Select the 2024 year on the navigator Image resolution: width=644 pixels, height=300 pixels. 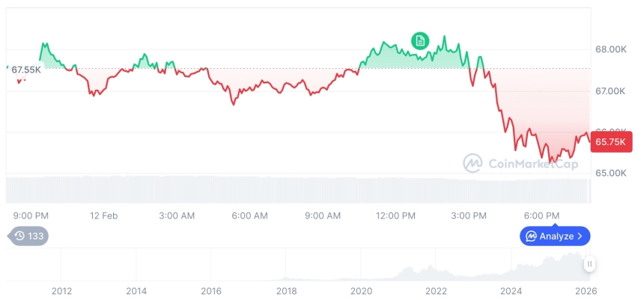[x=511, y=291]
